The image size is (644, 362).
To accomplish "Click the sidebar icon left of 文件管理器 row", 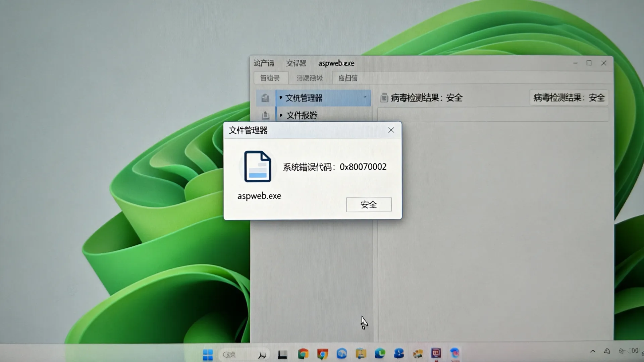I will (265, 98).
